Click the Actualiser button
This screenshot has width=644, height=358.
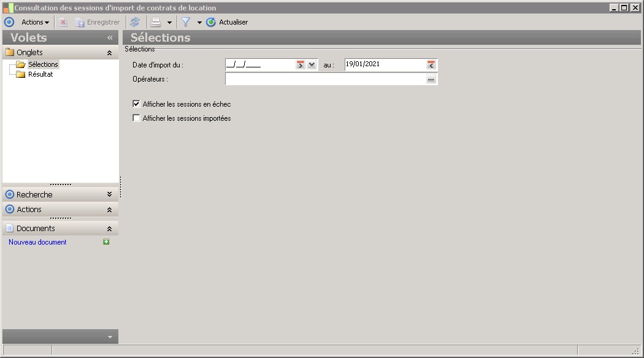pyautogui.click(x=227, y=22)
